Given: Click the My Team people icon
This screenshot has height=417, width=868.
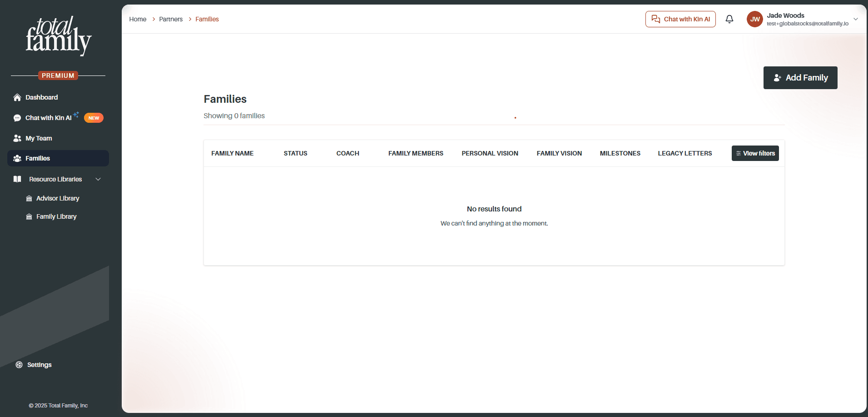Looking at the screenshot, I should [17, 138].
